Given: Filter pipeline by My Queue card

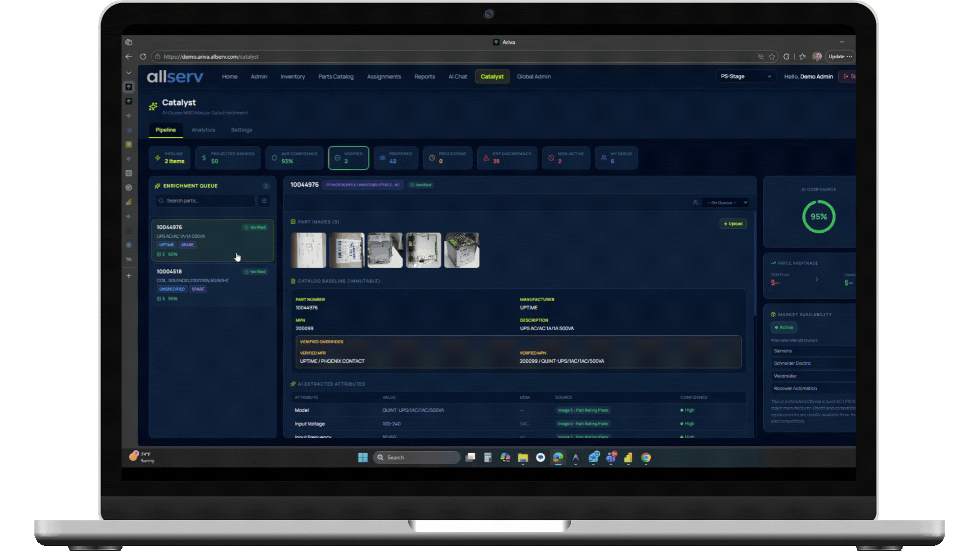Looking at the screenshot, I should [617, 158].
